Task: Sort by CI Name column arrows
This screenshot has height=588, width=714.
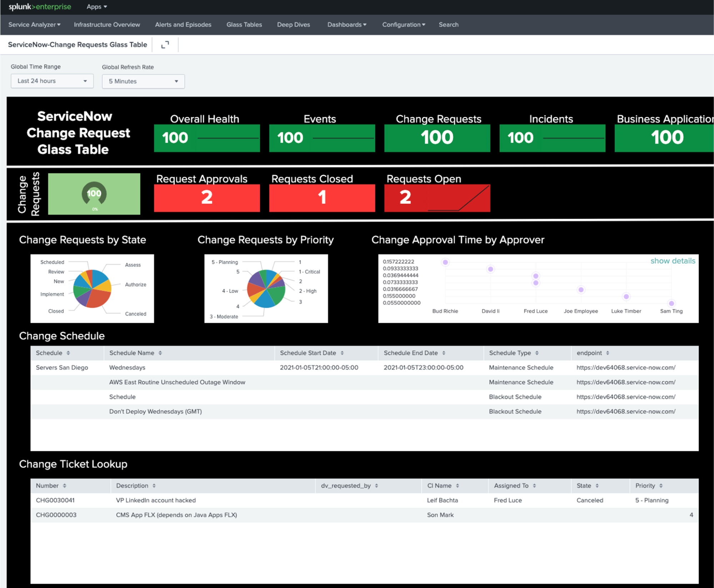Action: (x=458, y=486)
